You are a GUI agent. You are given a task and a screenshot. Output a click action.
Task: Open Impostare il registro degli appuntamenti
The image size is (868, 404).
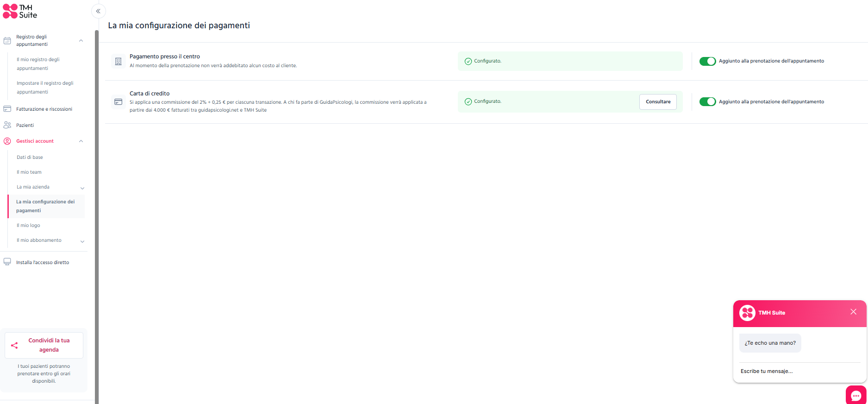(45, 88)
